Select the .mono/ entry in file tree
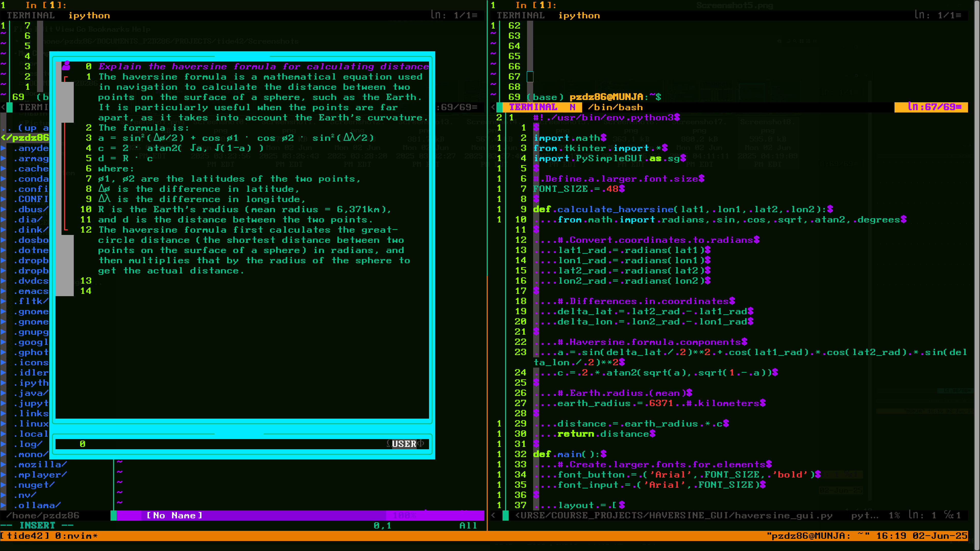This screenshot has height=551, width=980. (31, 454)
